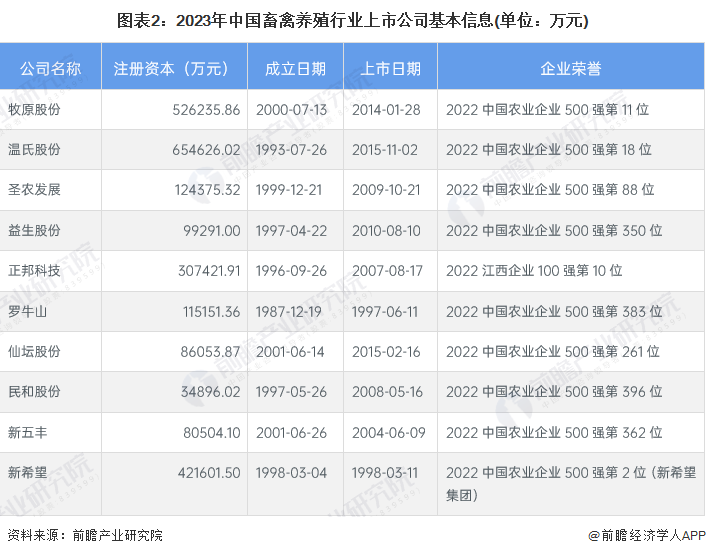Click listing date 2009-10-21
The height and width of the screenshot is (556, 706).
tap(386, 190)
